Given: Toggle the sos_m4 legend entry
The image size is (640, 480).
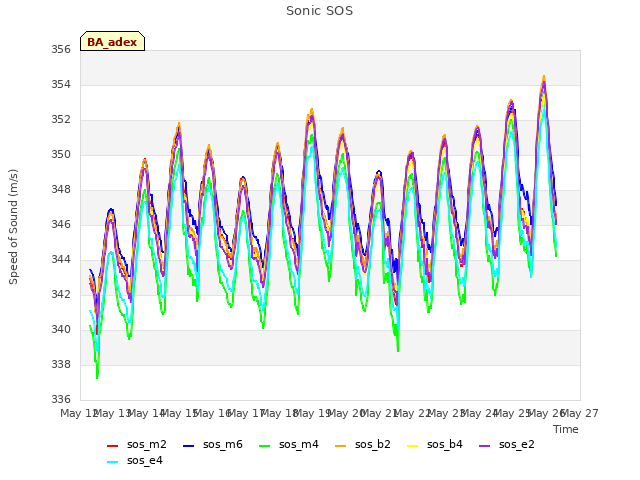Looking at the screenshot, I should tap(289, 444).
